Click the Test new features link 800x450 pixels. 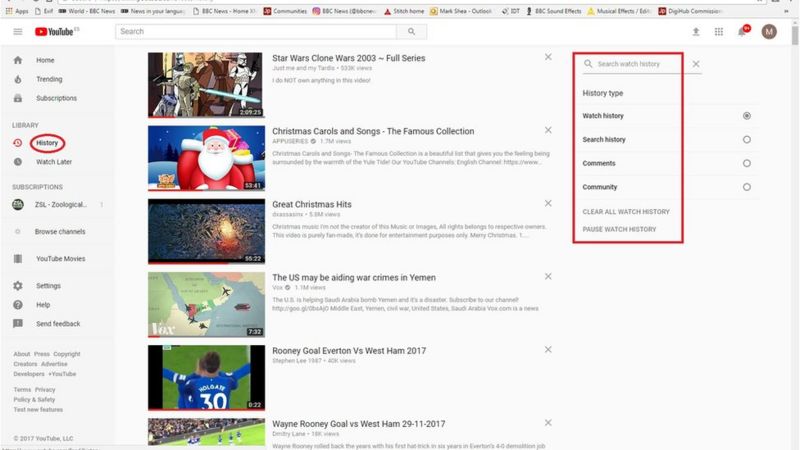[x=38, y=410]
